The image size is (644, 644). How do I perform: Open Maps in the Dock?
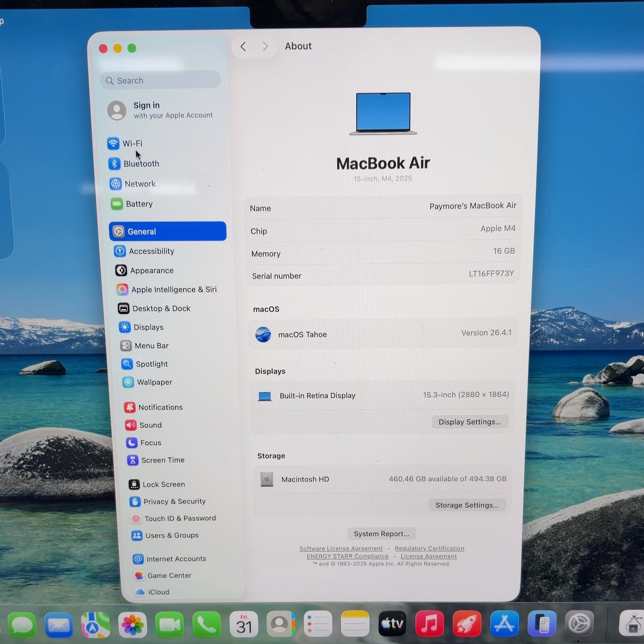pos(95,625)
